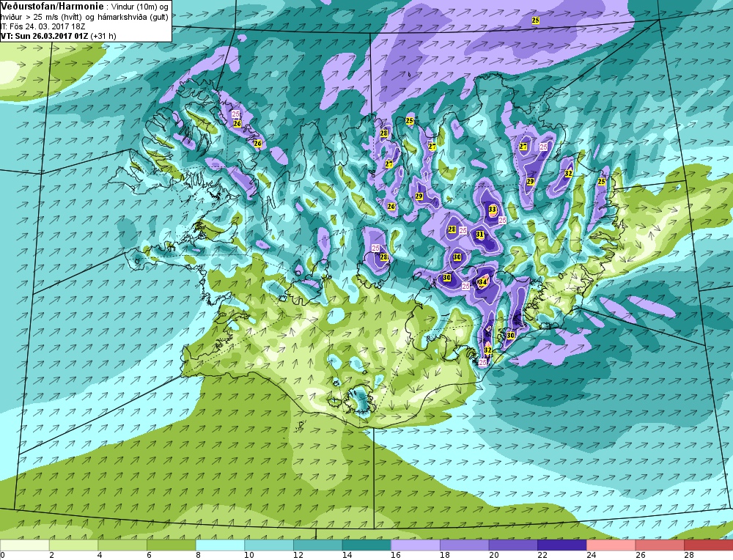Click the '(+31 h)' forecast offset text

(x=103, y=35)
